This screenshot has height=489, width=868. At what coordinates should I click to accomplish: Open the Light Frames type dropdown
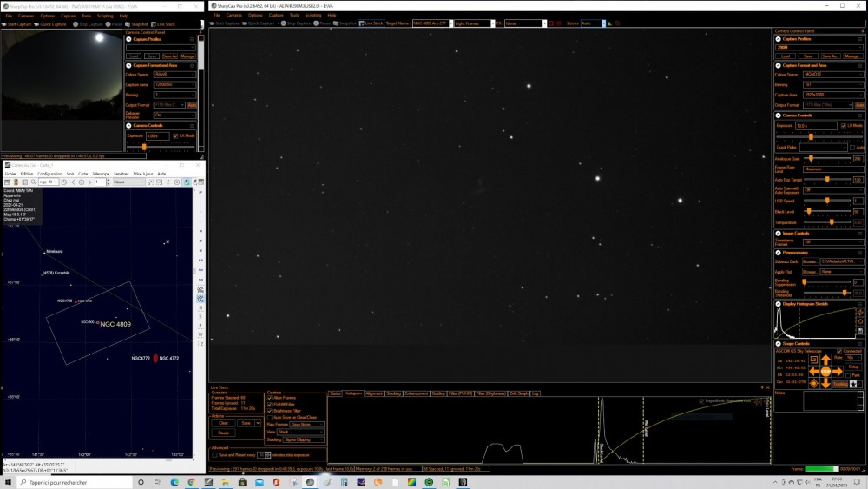click(x=472, y=23)
